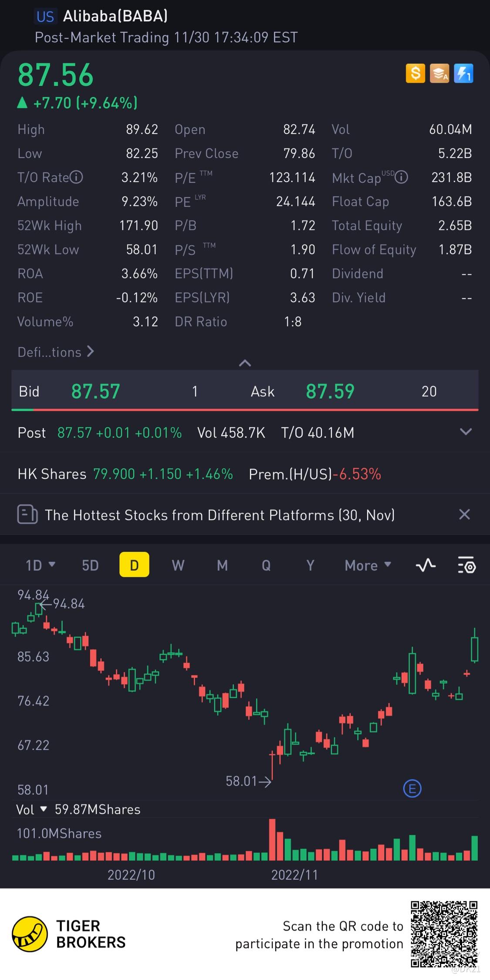
Task: Open The Hottest Stocks from Different Platforms article
Action: pyautogui.click(x=220, y=515)
